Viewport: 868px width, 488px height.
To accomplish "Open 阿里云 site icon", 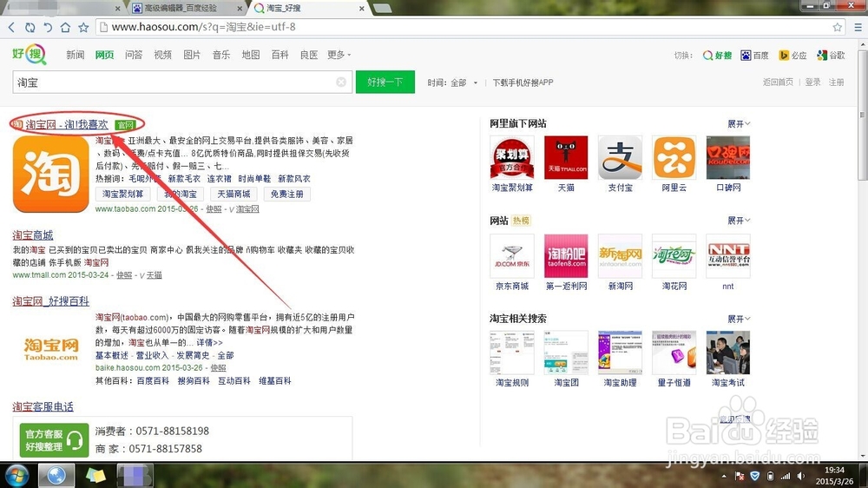I will 674,157.
